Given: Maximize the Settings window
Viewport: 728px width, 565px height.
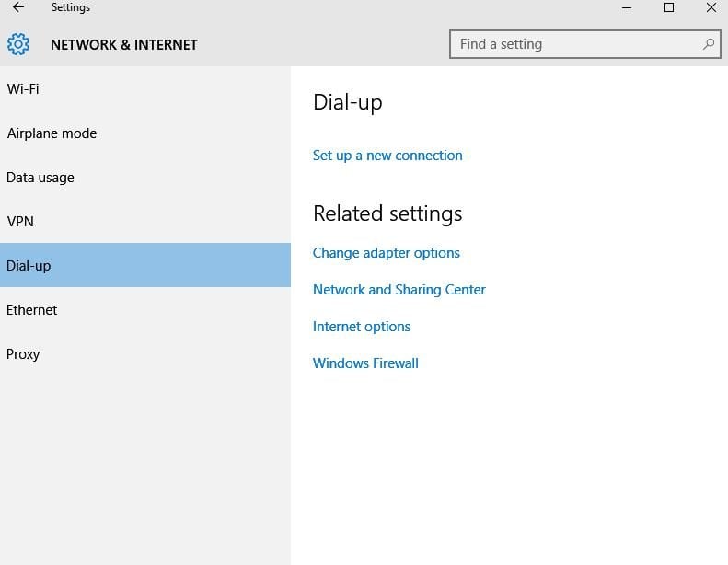Looking at the screenshot, I should pos(669,7).
